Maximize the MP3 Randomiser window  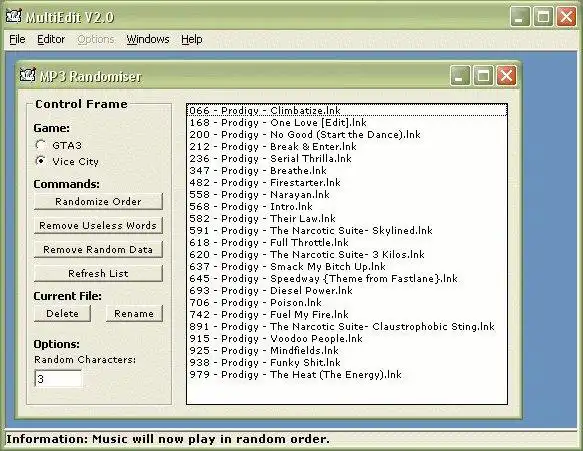click(x=483, y=76)
